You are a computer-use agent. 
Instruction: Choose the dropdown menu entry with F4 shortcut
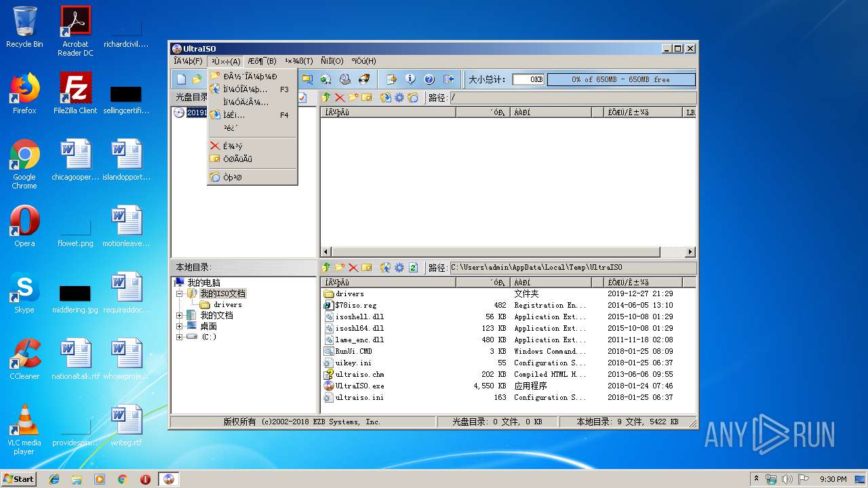252,115
